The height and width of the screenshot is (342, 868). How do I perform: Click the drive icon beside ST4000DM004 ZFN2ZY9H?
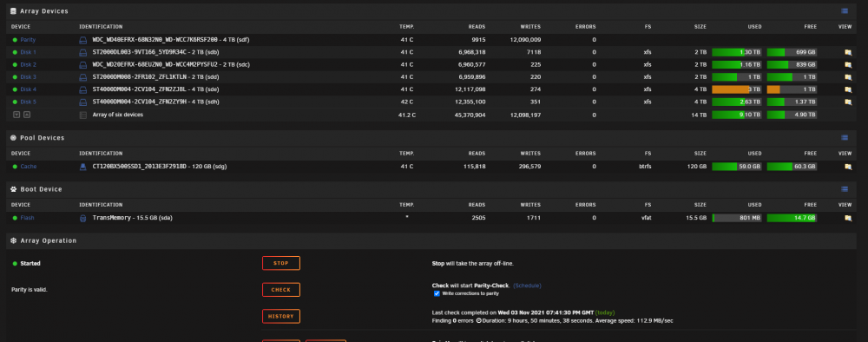click(83, 102)
